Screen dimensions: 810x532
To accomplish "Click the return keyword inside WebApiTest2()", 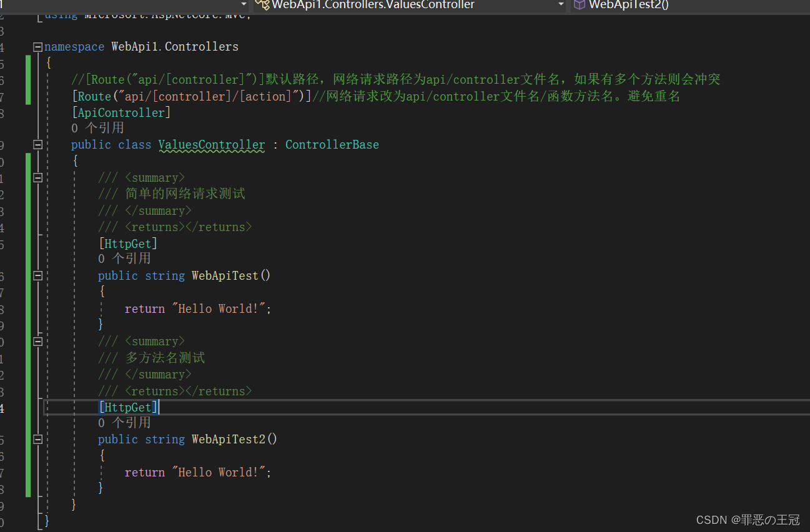I will [145, 472].
